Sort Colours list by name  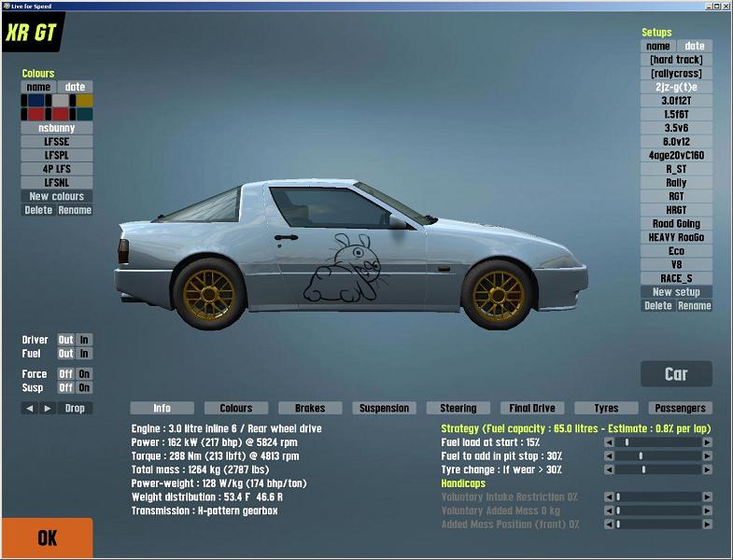point(38,87)
